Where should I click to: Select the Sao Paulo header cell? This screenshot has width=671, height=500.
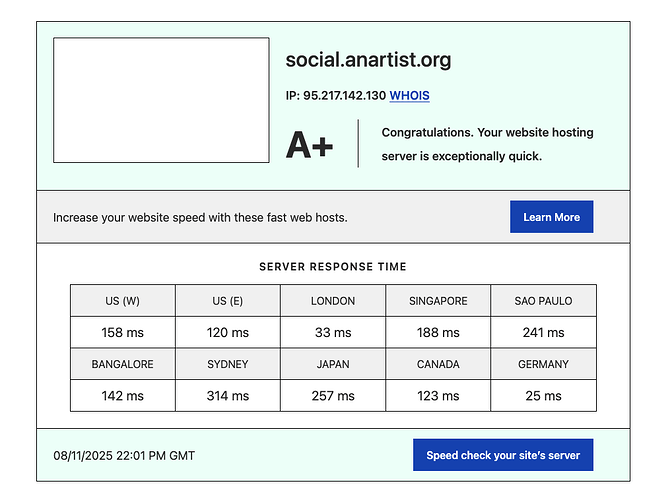(x=543, y=301)
